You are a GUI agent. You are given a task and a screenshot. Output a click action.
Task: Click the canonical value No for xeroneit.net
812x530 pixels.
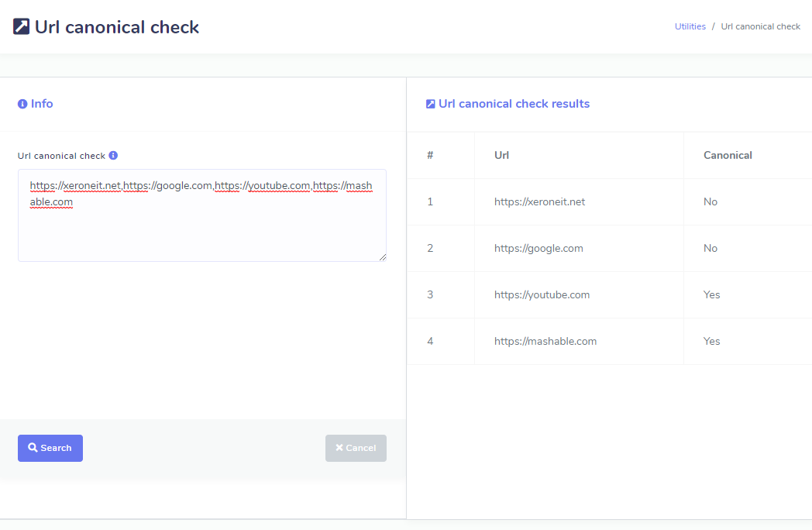(x=710, y=201)
